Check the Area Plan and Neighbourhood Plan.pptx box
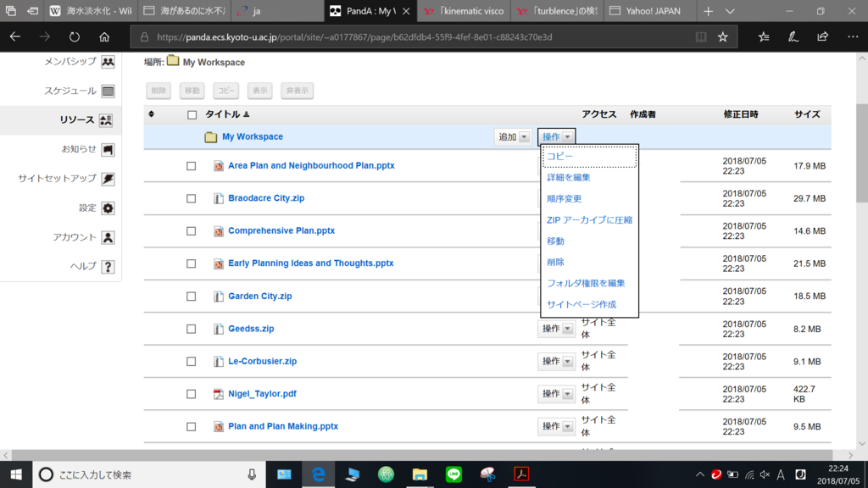The width and height of the screenshot is (868, 488). 191,166
